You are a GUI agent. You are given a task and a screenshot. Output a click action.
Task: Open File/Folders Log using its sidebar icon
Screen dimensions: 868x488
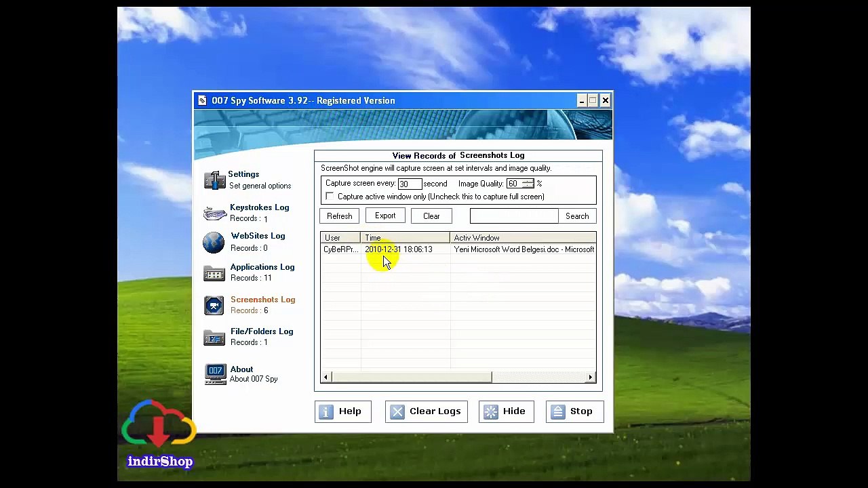pos(214,338)
